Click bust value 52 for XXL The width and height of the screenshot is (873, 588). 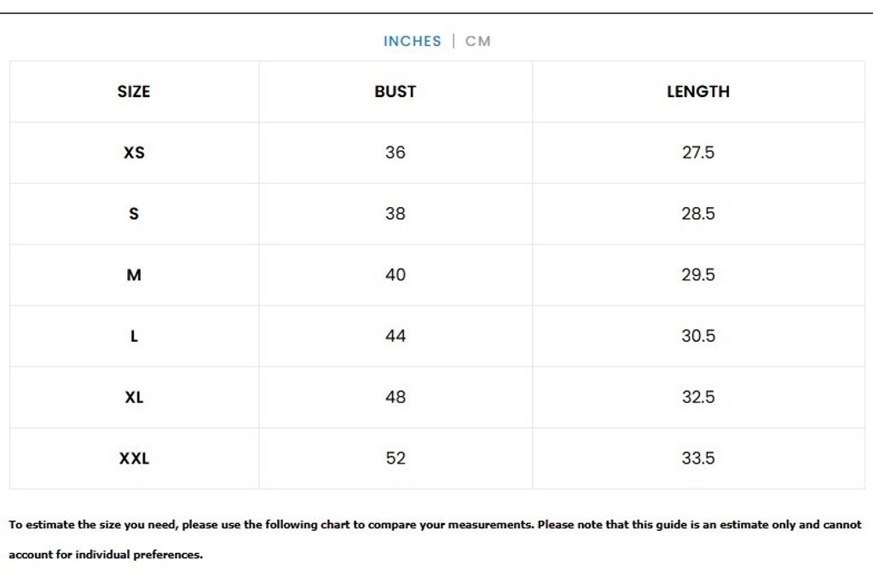(396, 458)
